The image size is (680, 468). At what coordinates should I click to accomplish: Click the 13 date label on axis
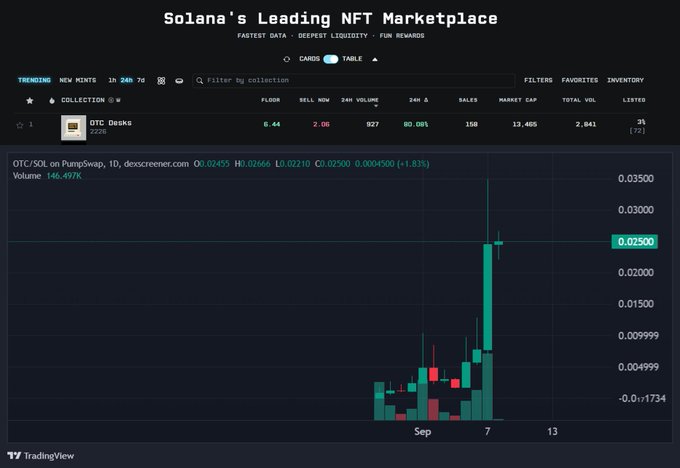tap(552, 432)
